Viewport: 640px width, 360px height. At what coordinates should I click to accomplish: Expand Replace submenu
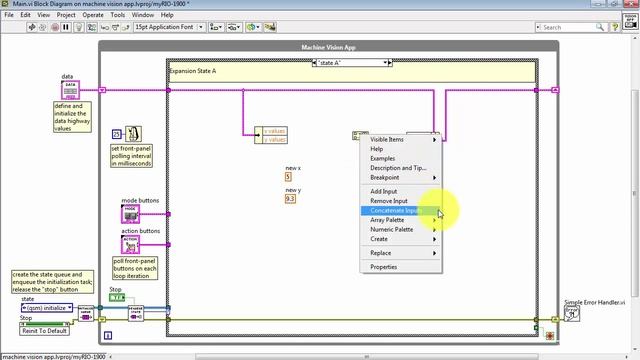(x=401, y=253)
